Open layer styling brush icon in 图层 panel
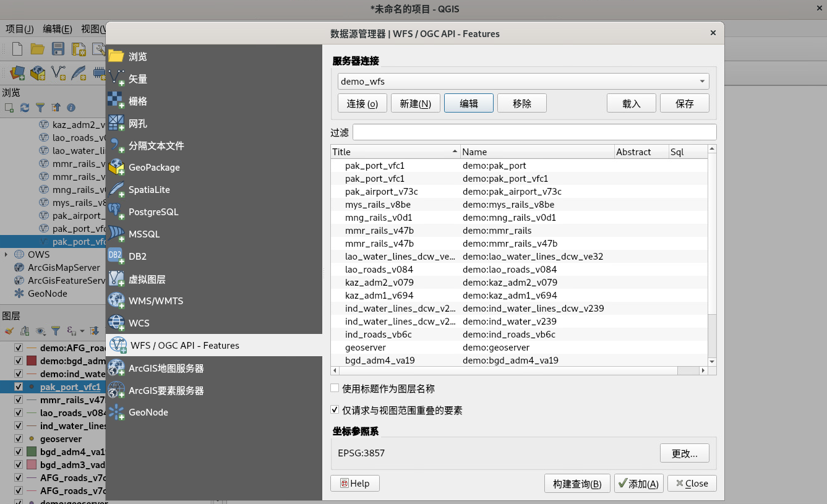Image resolution: width=827 pixels, height=504 pixels. (9, 331)
